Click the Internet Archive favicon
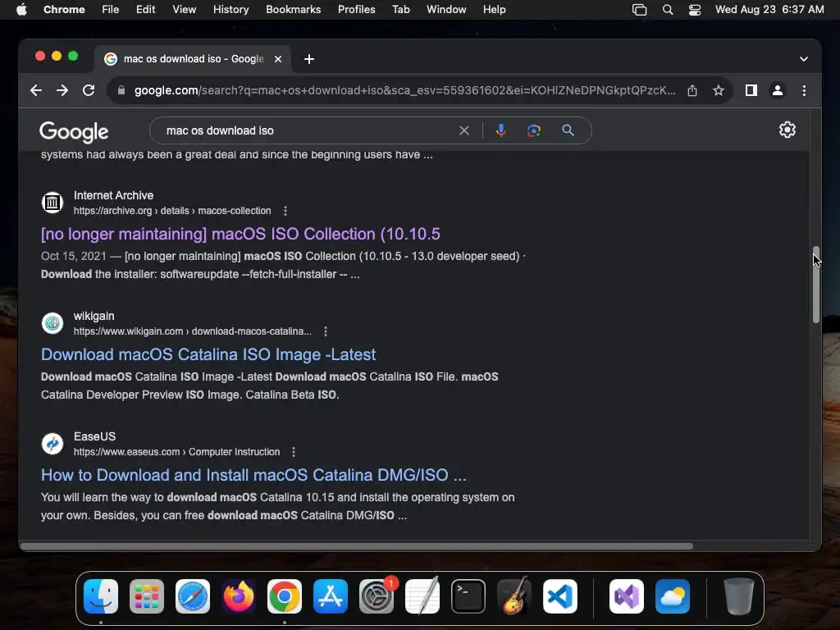 [x=52, y=203]
